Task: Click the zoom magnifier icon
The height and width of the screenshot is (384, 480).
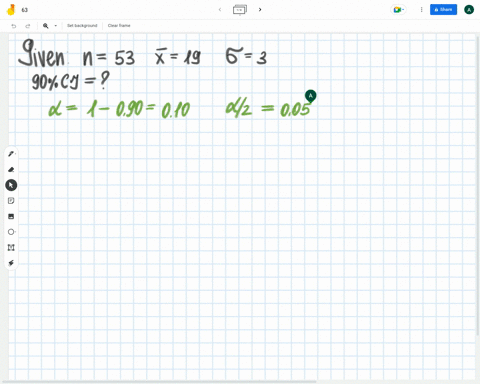Action: pyautogui.click(x=46, y=26)
